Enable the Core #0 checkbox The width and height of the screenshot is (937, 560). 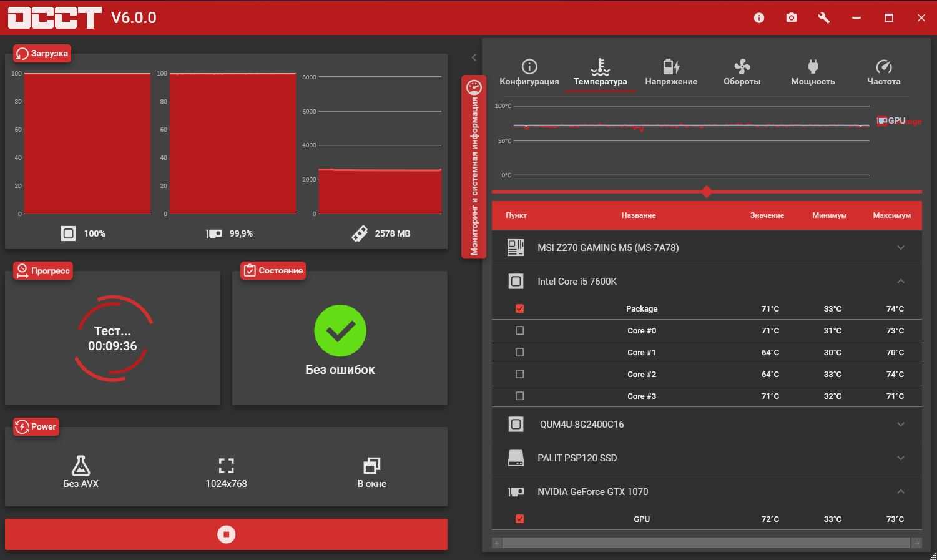[x=519, y=330]
